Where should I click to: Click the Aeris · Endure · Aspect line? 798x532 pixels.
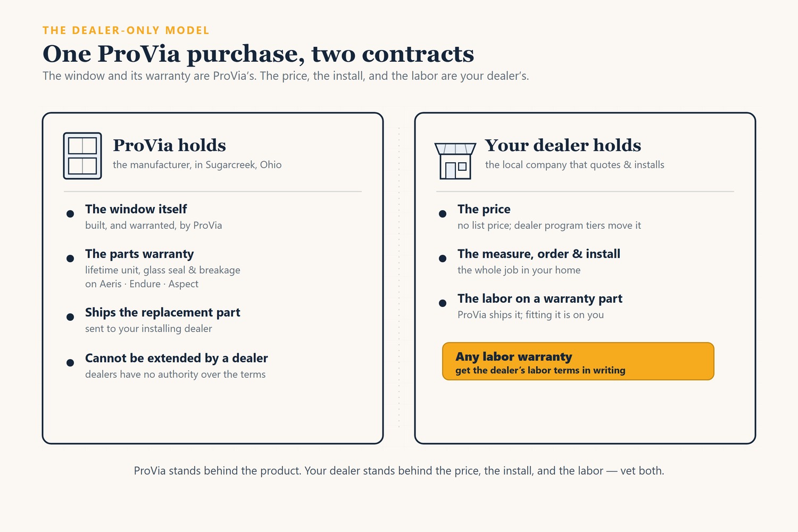(x=142, y=284)
